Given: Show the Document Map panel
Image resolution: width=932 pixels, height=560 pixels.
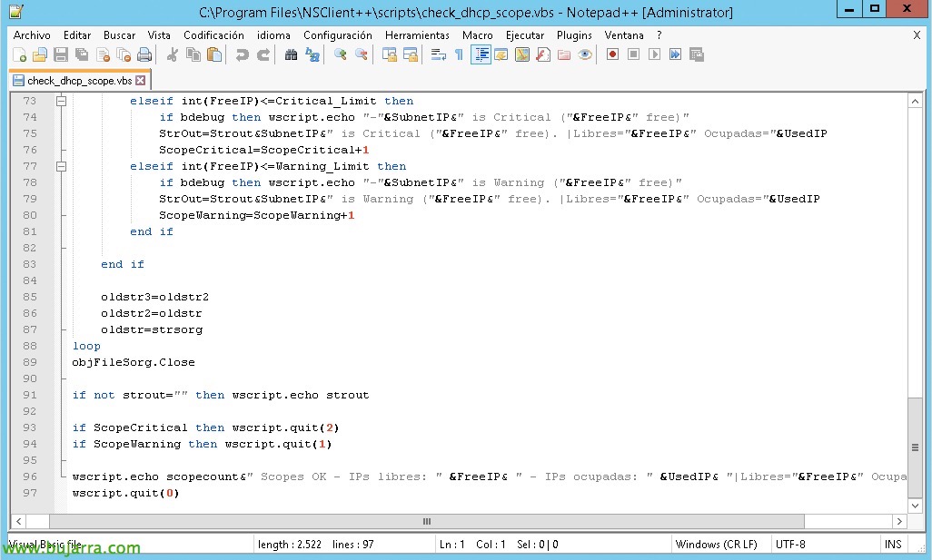Looking at the screenshot, I should click(x=522, y=55).
